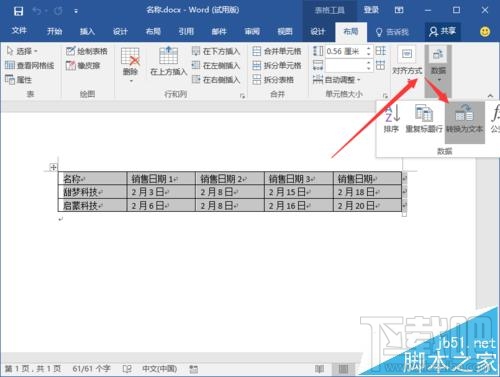The image size is (500, 377).
Task: Click the cell 2 月 15 日
Action: tap(299, 192)
